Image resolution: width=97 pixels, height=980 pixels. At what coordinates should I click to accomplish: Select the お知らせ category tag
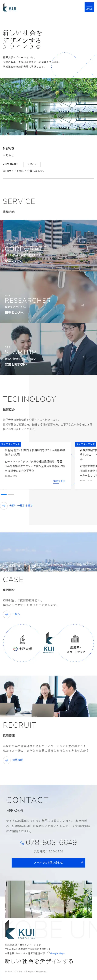coord(32,164)
